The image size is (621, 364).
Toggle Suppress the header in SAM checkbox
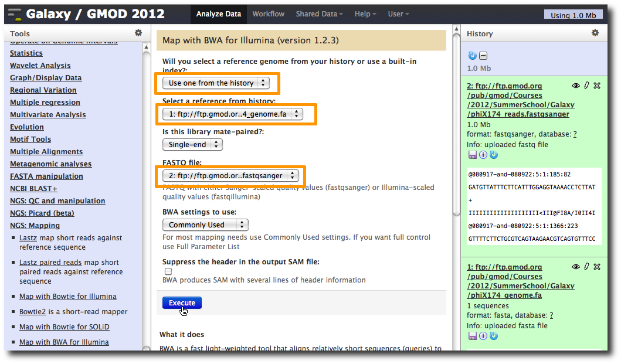[168, 271]
